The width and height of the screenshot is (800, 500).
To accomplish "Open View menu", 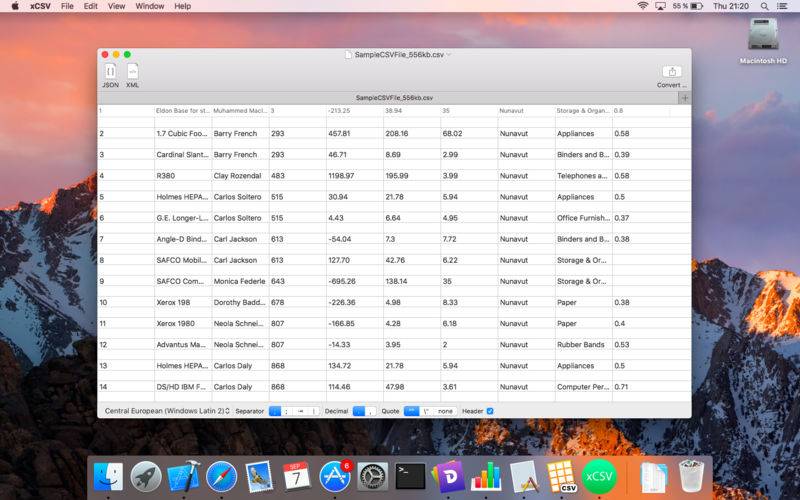I will pos(116,6).
